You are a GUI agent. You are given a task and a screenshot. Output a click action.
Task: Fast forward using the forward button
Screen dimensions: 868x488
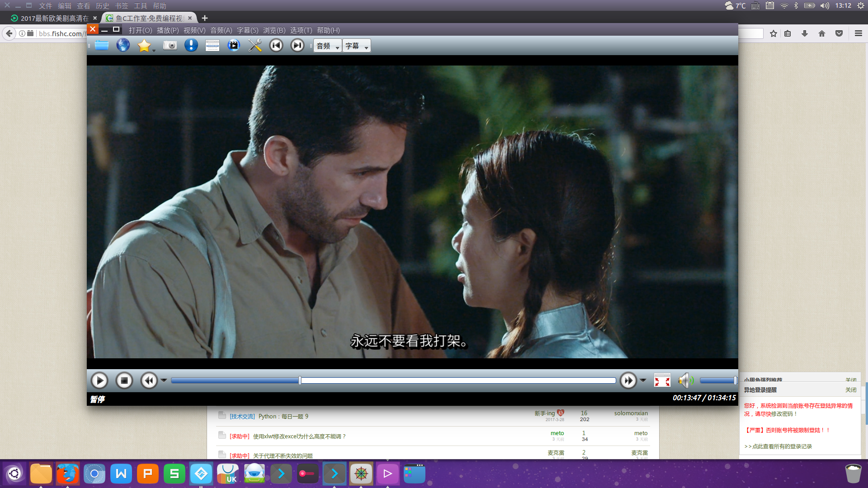628,380
